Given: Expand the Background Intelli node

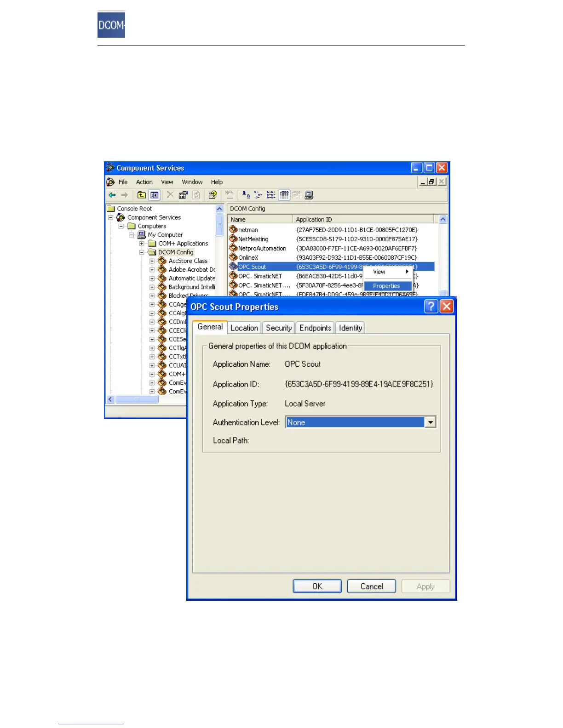Looking at the screenshot, I should (x=152, y=287).
